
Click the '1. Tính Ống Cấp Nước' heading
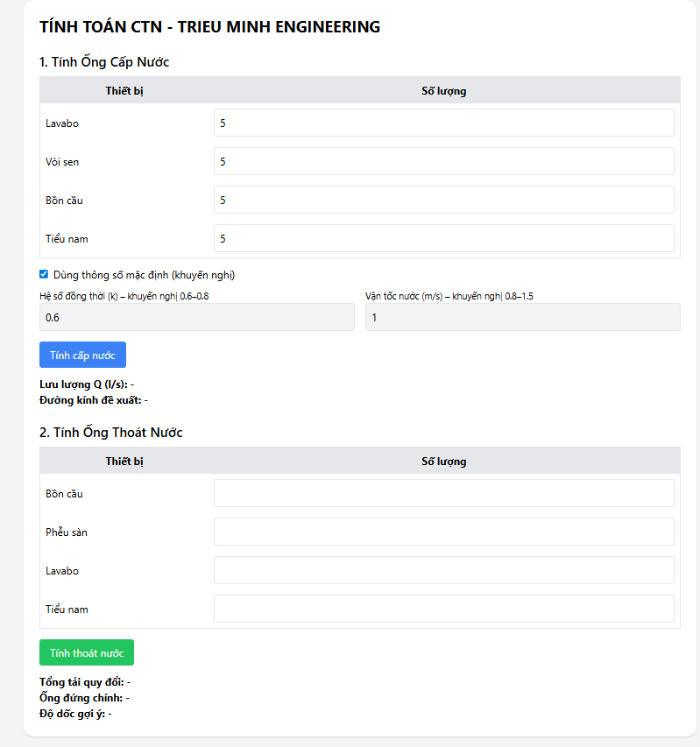click(104, 62)
